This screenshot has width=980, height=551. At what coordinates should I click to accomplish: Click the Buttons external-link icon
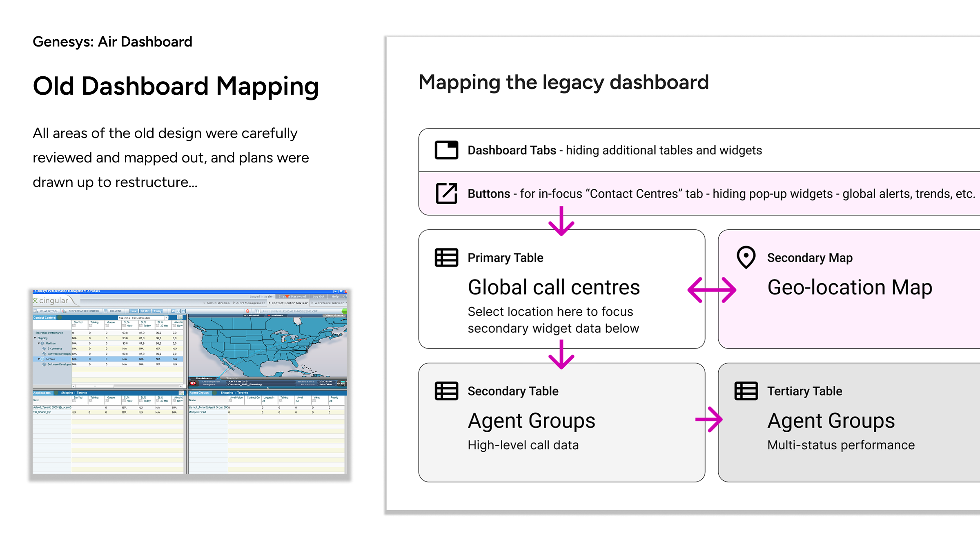[x=446, y=193]
